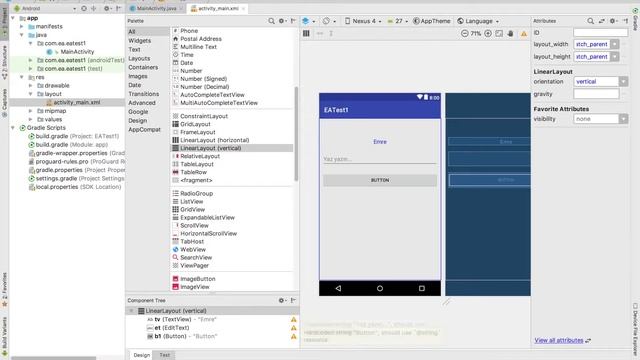Open View all attributes link
640x360 pixels.
coord(559,340)
